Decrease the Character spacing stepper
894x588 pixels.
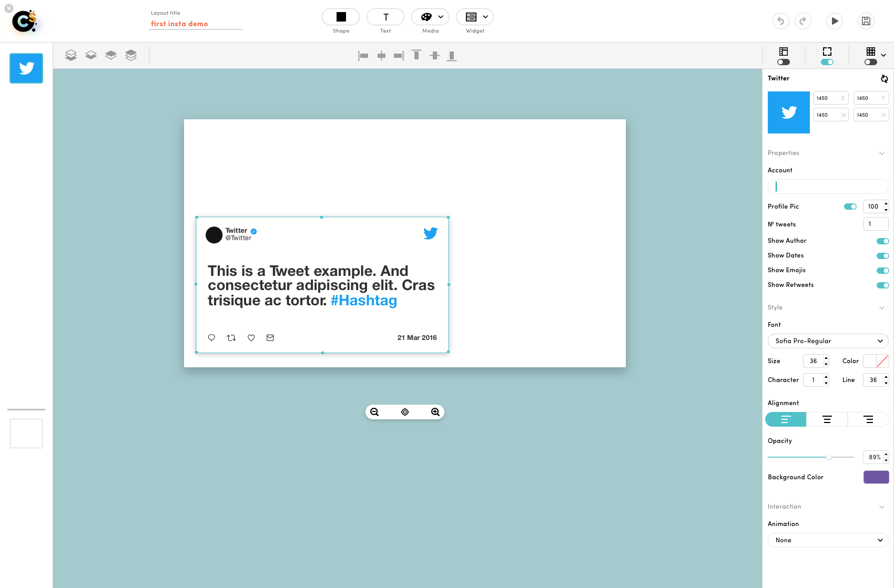tap(826, 383)
